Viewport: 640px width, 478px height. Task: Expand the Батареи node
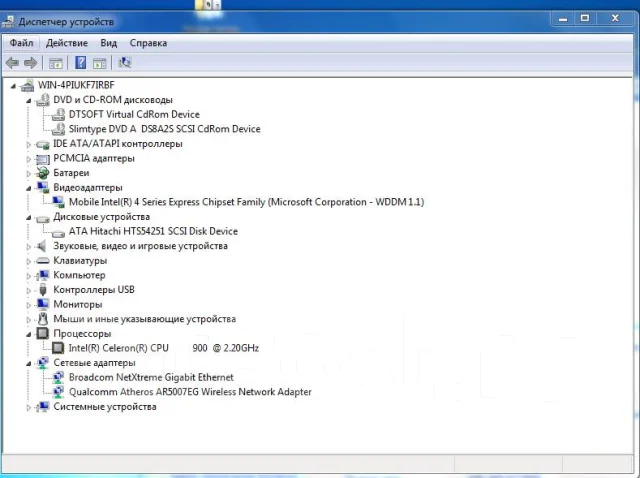point(29,173)
